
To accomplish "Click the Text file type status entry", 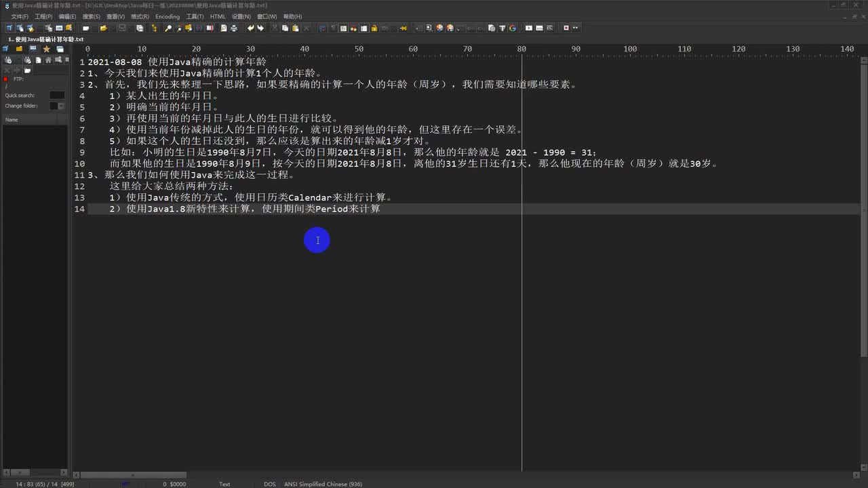I will click(224, 484).
